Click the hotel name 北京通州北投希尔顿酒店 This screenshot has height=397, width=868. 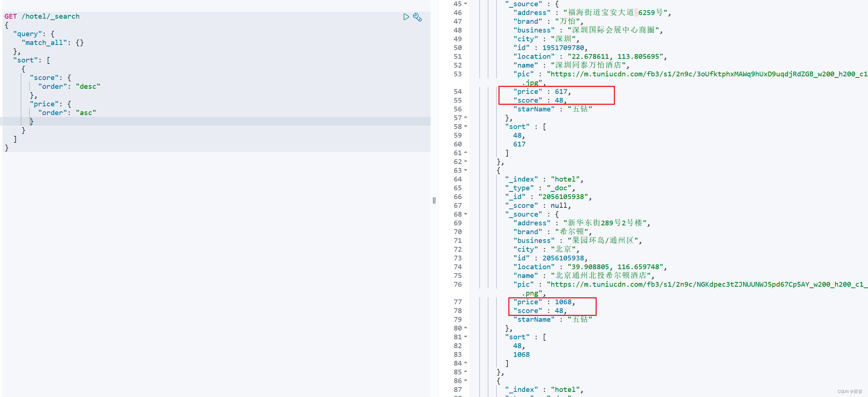click(601, 276)
